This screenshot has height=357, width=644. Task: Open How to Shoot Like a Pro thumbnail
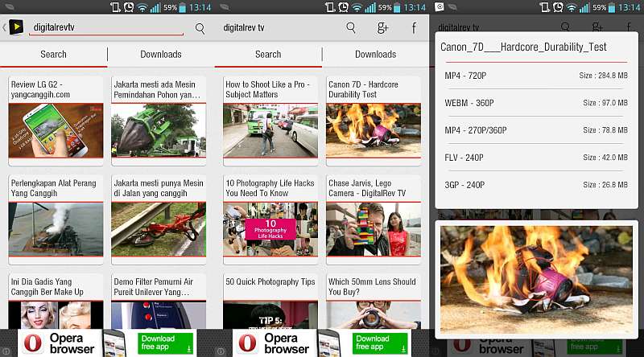(x=270, y=130)
